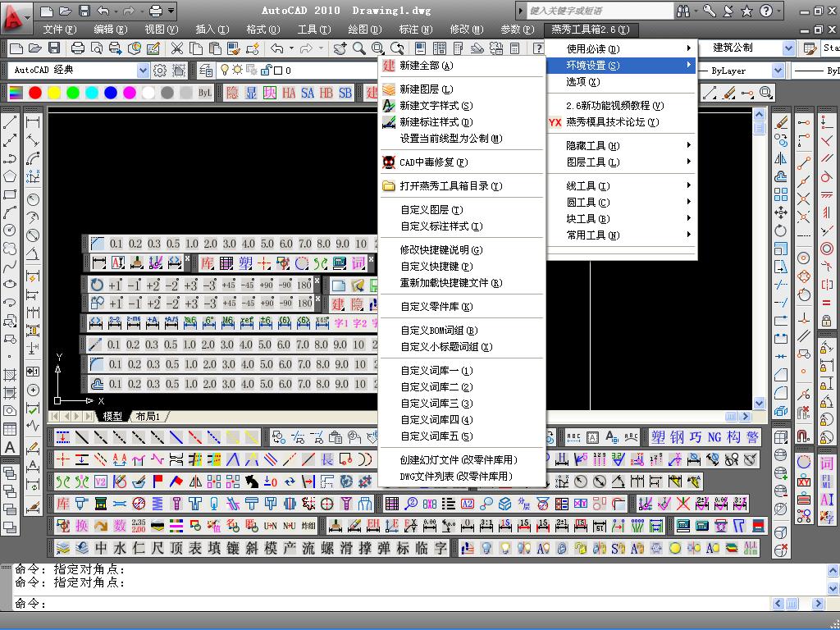Open the 标注(N) menu
840x630 pixels.
coord(416,30)
